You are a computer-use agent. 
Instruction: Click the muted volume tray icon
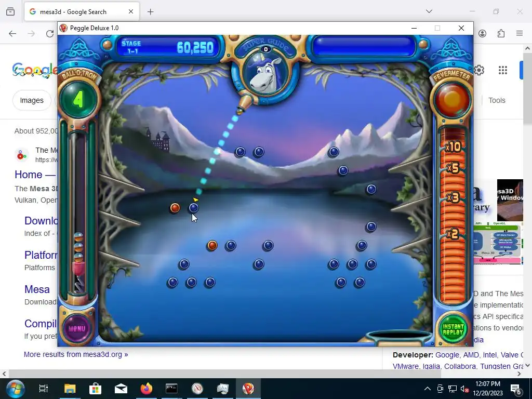pos(465,389)
